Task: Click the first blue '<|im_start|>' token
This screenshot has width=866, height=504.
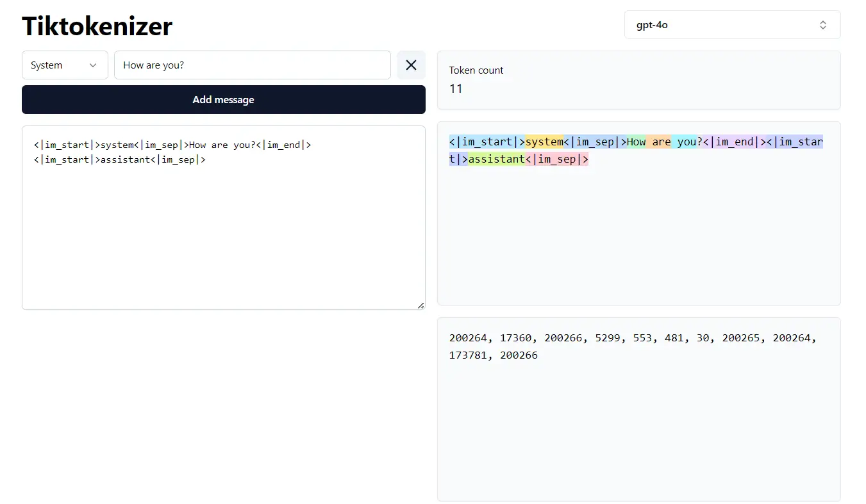Action: pyautogui.click(x=487, y=142)
